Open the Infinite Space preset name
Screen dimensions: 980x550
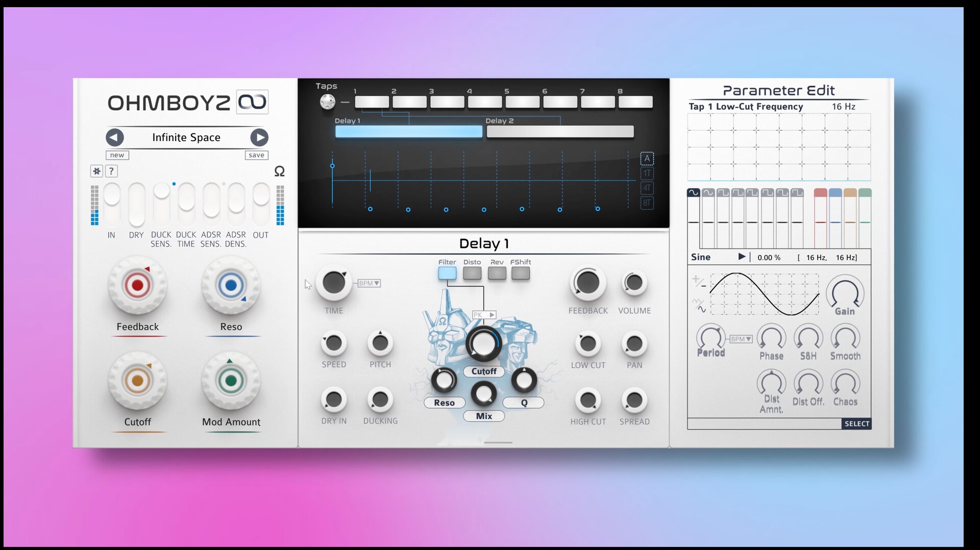(x=186, y=137)
